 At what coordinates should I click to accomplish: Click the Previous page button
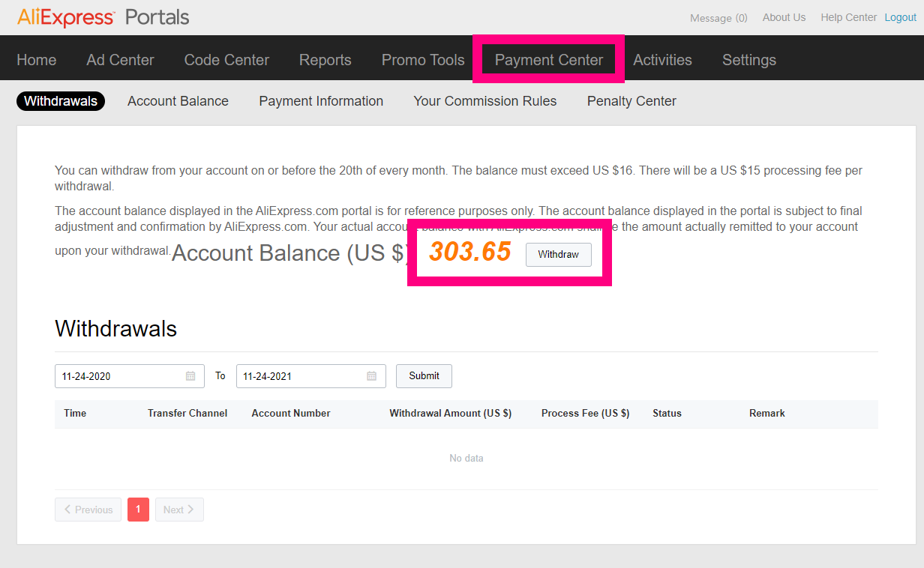pyautogui.click(x=88, y=510)
